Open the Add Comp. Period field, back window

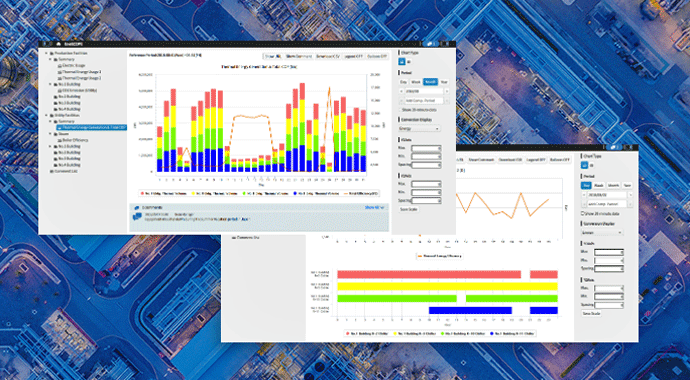[x=607, y=204]
